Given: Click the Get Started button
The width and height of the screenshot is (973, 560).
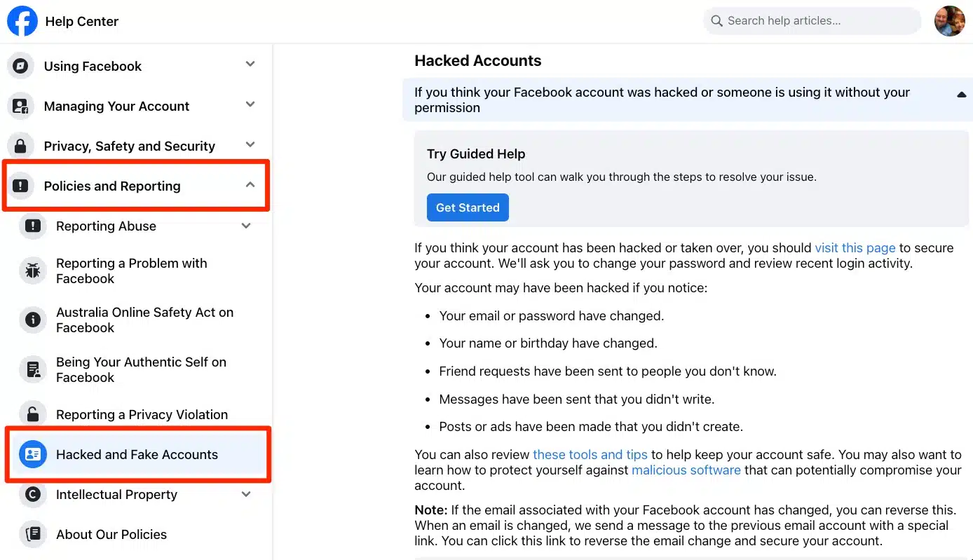Looking at the screenshot, I should point(468,207).
